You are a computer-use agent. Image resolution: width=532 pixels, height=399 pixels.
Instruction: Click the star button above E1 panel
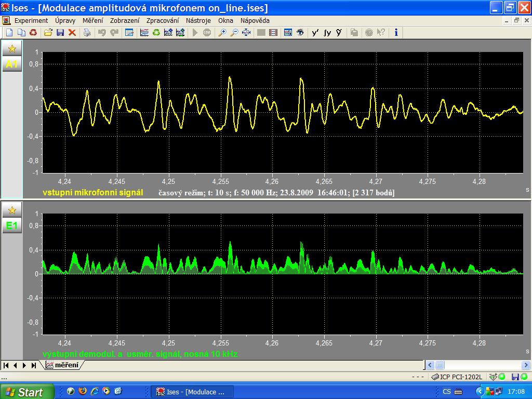pos(12,210)
